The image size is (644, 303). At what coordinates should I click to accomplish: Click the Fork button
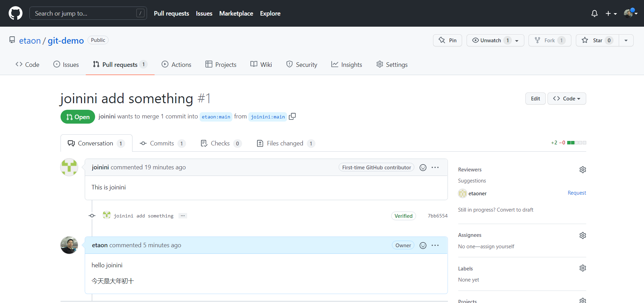pyautogui.click(x=550, y=41)
